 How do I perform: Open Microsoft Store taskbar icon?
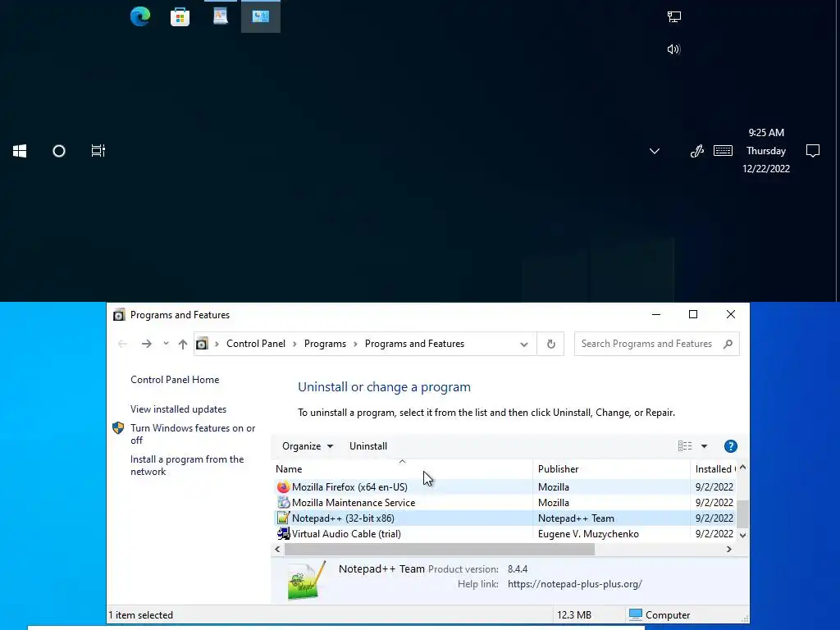[x=180, y=16]
